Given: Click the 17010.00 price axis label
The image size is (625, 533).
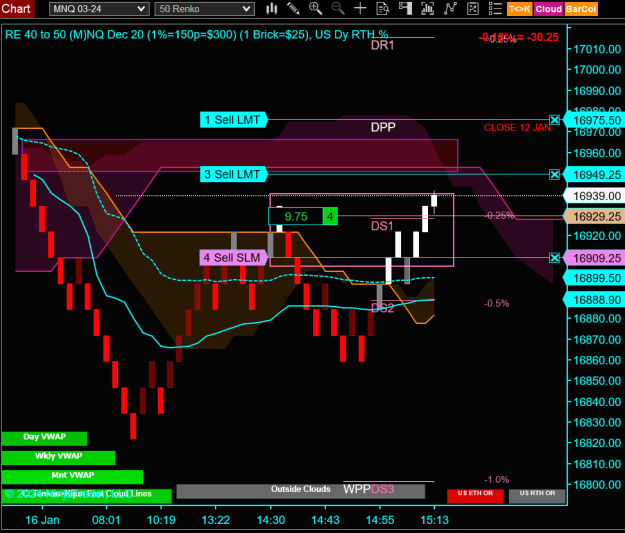Looking at the screenshot, I should (x=597, y=49).
